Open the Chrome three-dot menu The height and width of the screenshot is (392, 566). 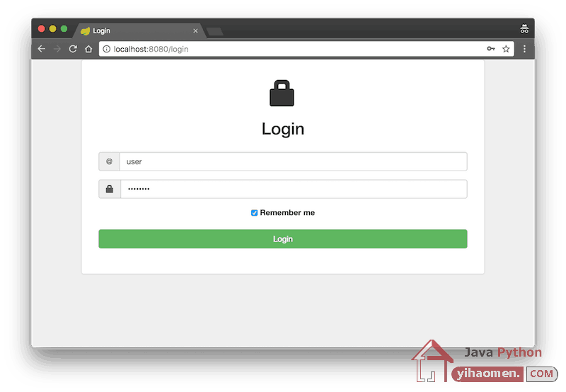[524, 49]
